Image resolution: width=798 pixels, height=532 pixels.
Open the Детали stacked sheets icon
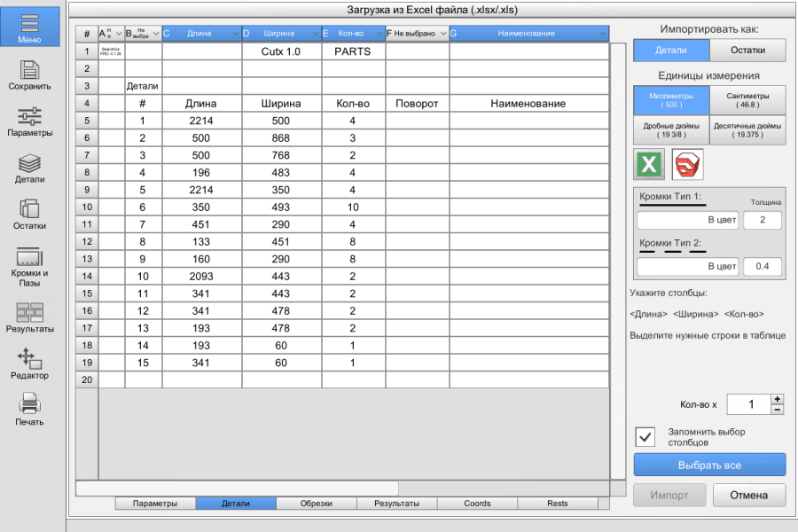tap(29, 163)
